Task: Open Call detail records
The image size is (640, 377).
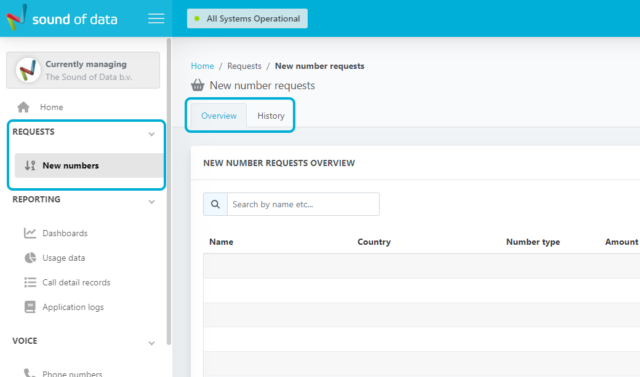Action: pyautogui.click(x=76, y=282)
